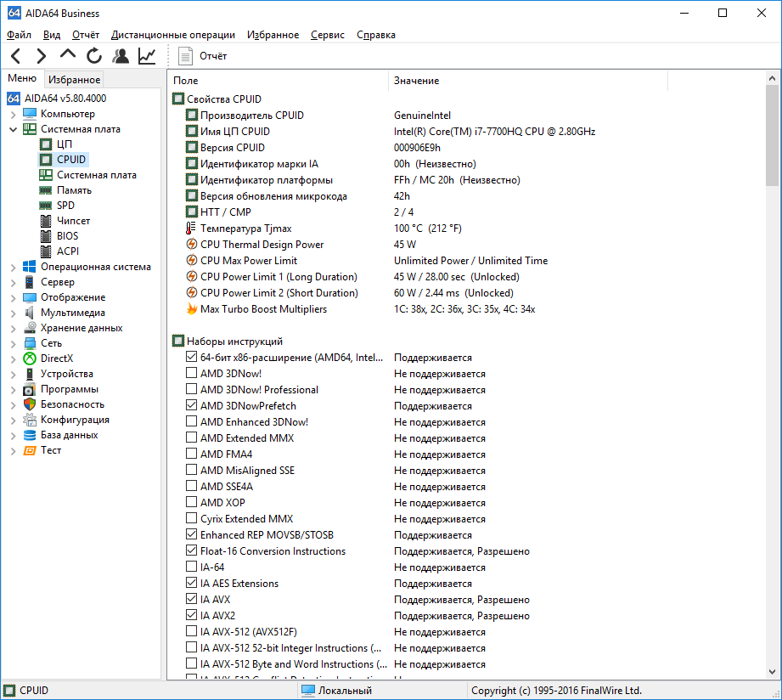Toggle the AMD 3DNow! checkbox
The height and width of the screenshot is (700, 782).
tap(191, 373)
